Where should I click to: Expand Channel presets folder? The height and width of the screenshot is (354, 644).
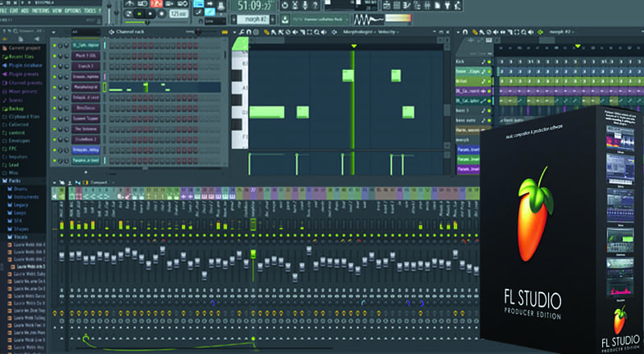coord(23,83)
